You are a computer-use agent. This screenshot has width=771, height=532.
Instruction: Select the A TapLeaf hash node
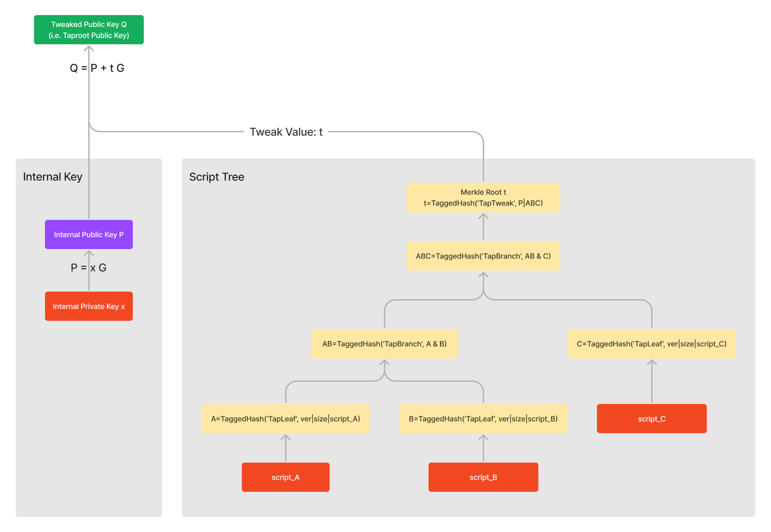pyautogui.click(x=285, y=419)
